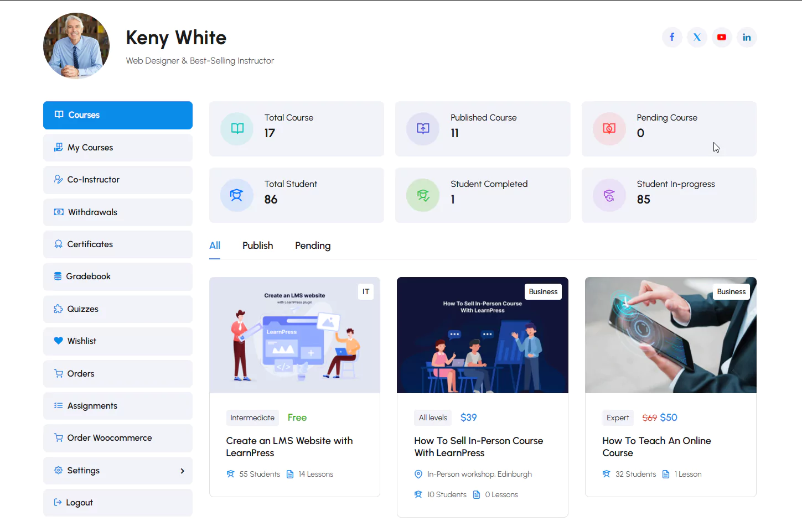Select the All courses tab
The height and width of the screenshot is (532, 802).
click(215, 246)
